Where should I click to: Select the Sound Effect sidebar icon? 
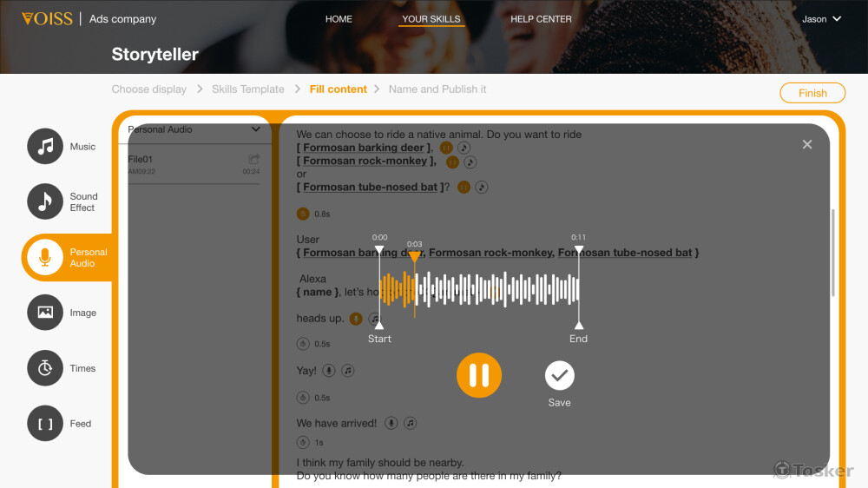(45, 201)
